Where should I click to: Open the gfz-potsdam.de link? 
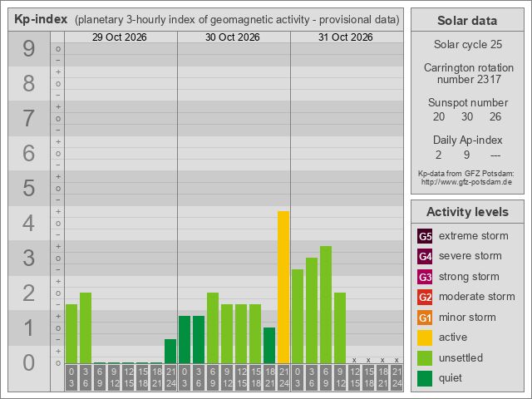[x=466, y=182]
